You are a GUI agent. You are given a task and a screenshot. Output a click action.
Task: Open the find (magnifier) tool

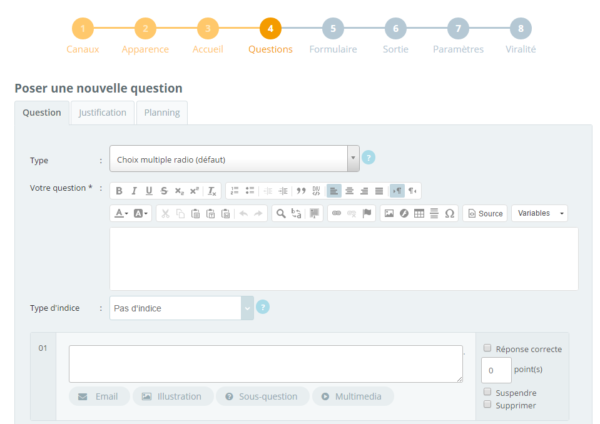282,213
